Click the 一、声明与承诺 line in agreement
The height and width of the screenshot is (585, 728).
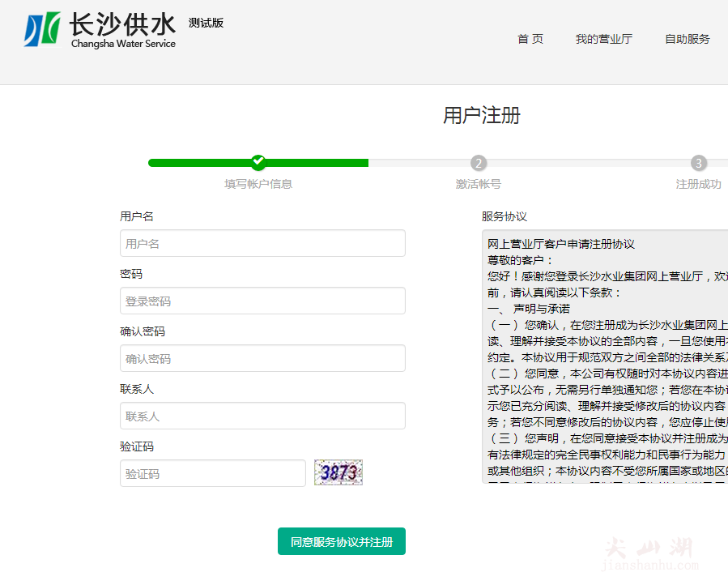(x=528, y=309)
